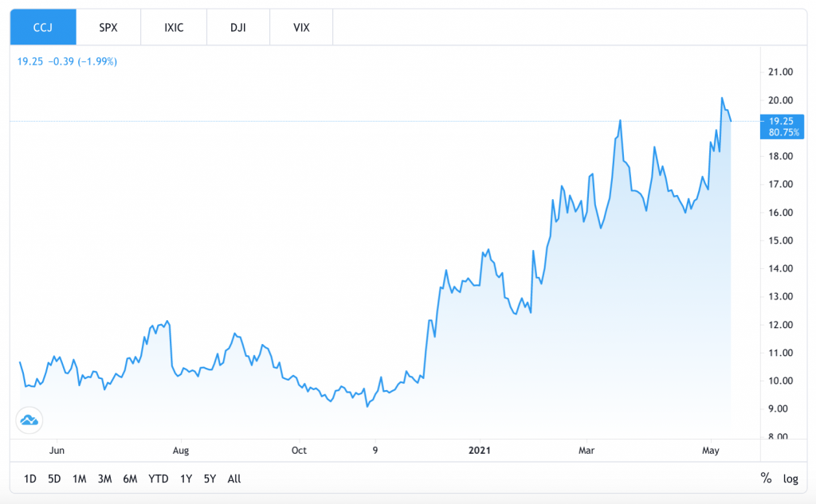Image resolution: width=816 pixels, height=504 pixels.
Task: Click the −0.39 (−1.99%) price change text
Action: point(83,61)
